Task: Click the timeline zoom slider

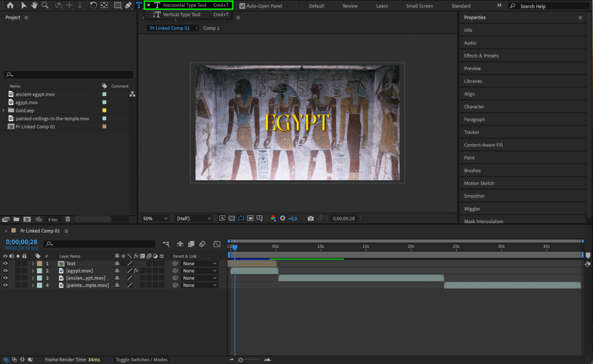Action: coord(241,360)
